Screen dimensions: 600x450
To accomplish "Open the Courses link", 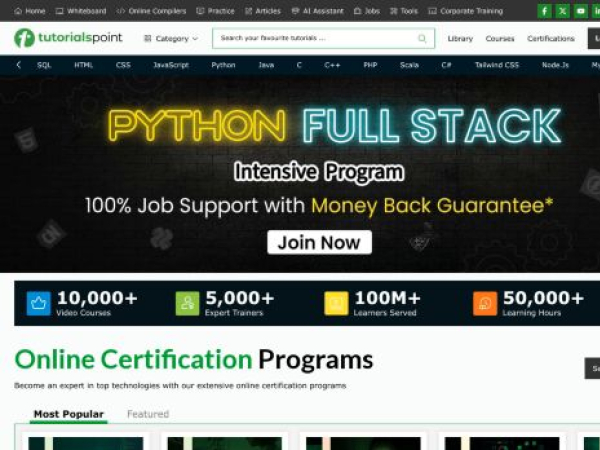I will 500,39.
